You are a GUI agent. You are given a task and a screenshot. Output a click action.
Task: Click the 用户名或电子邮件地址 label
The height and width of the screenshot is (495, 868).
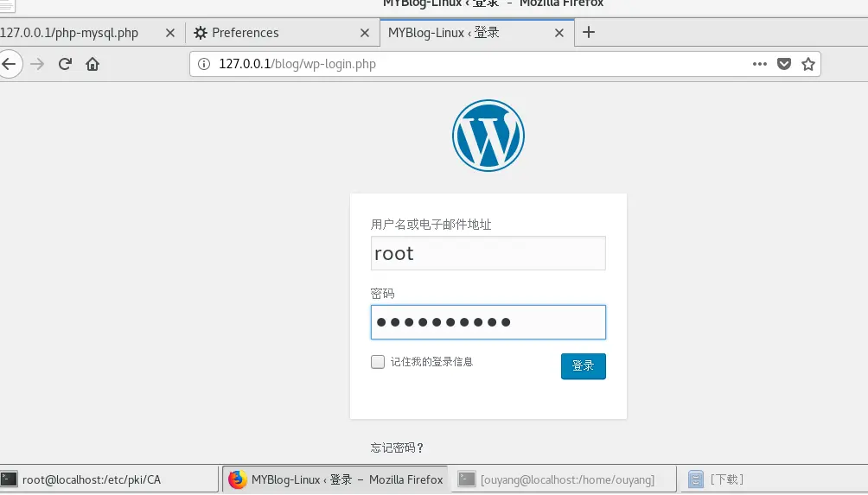(x=431, y=225)
